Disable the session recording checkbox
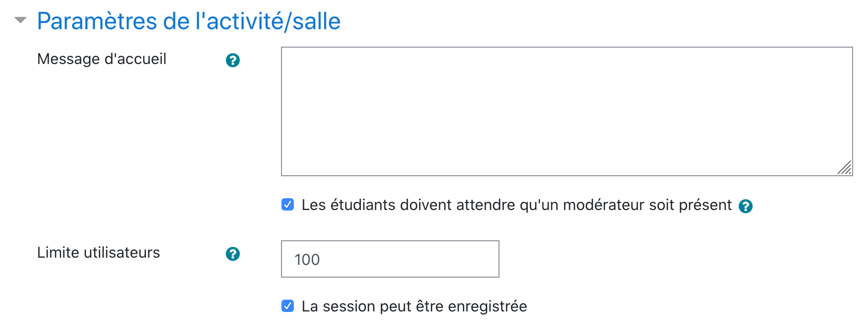The image size is (868, 334). pyautogui.click(x=288, y=306)
